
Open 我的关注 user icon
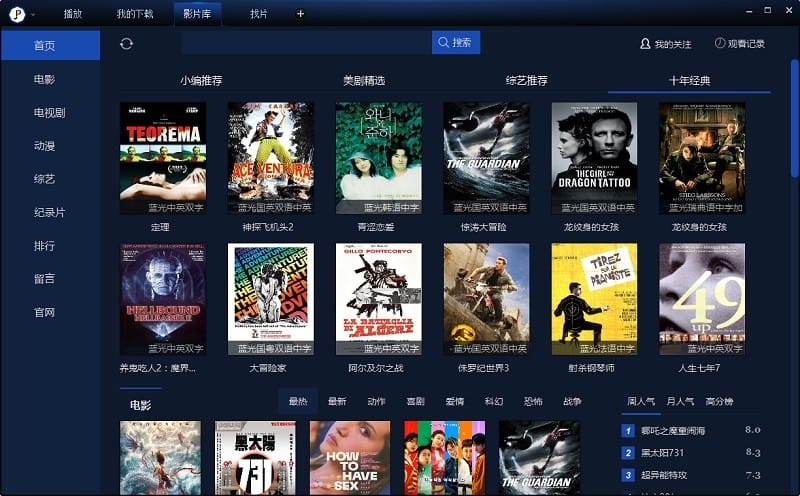[x=645, y=44]
